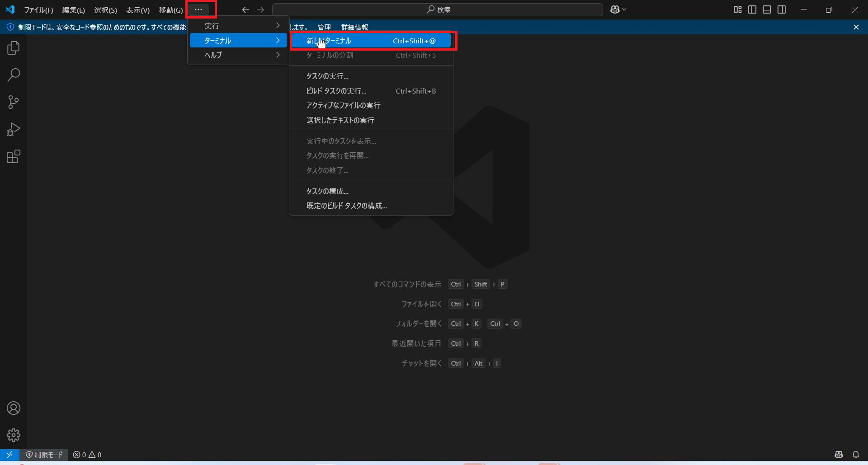Image resolution: width=868 pixels, height=465 pixels.
Task: Click the remote connection indicator in status bar
Action: [x=9, y=455]
